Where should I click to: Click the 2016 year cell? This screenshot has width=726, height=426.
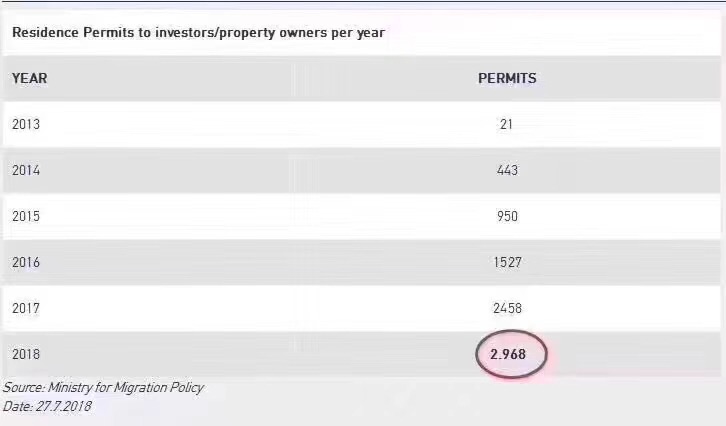pyautogui.click(x=26, y=262)
